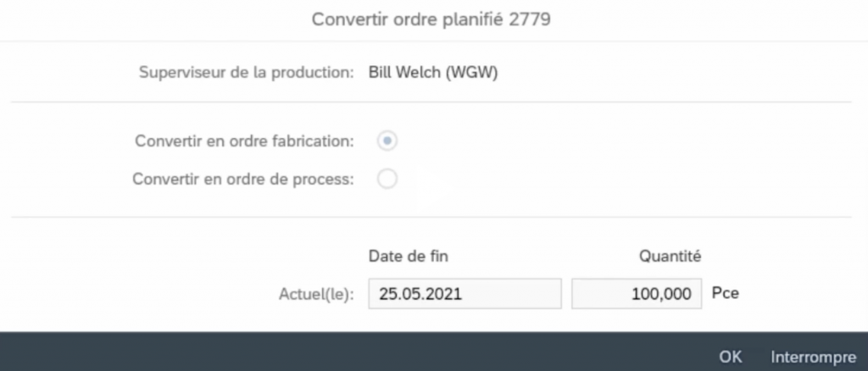This screenshot has width=868, height=371.
Task: Click the Actuel(le) row label
Action: point(316,294)
